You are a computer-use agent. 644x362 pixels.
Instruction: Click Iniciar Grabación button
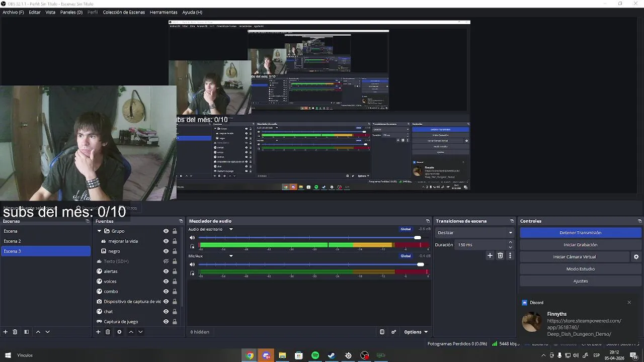pyautogui.click(x=581, y=245)
